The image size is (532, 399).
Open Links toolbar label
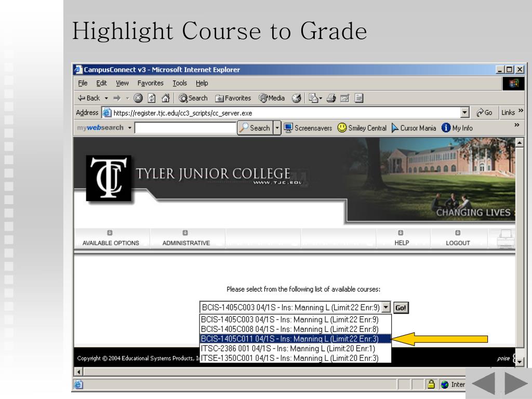coord(508,113)
